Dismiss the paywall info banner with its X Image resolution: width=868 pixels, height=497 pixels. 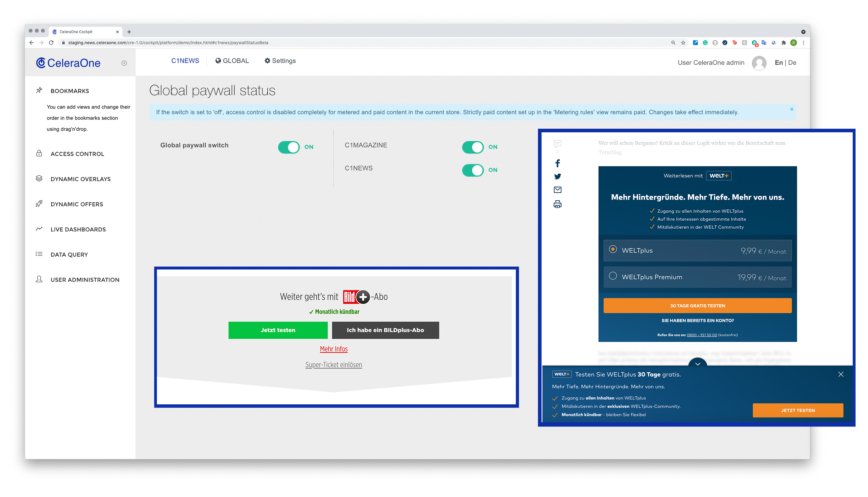(x=792, y=109)
